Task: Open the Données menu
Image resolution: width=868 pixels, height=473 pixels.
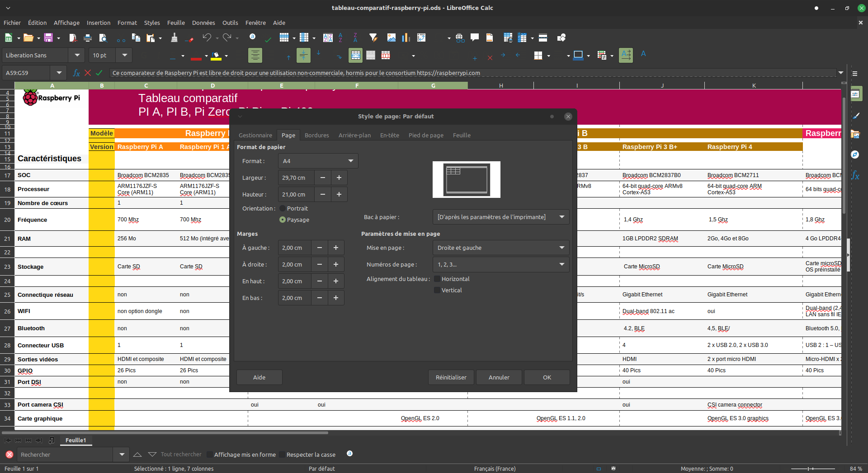Action: [203, 23]
